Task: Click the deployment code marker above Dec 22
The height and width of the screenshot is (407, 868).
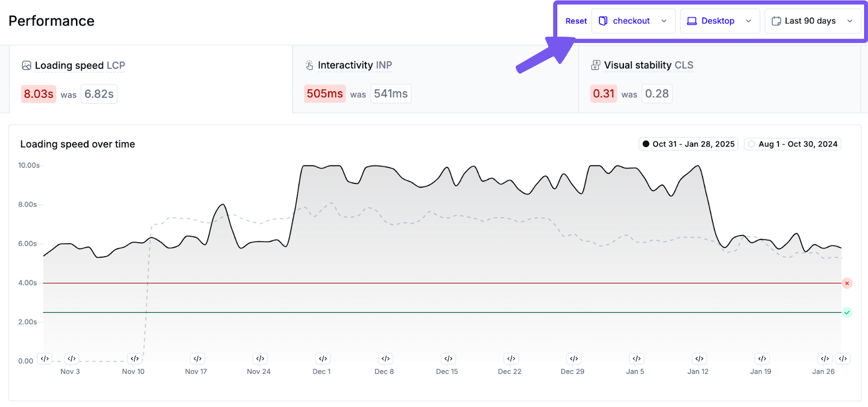Action: click(511, 359)
